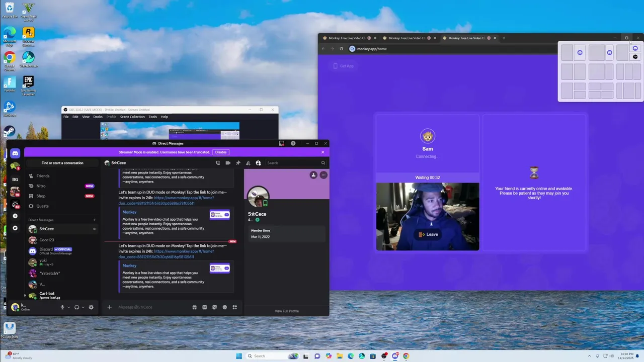Create a new DM with the plus icon
Screen dimensions: 644x362
[94, 220]
